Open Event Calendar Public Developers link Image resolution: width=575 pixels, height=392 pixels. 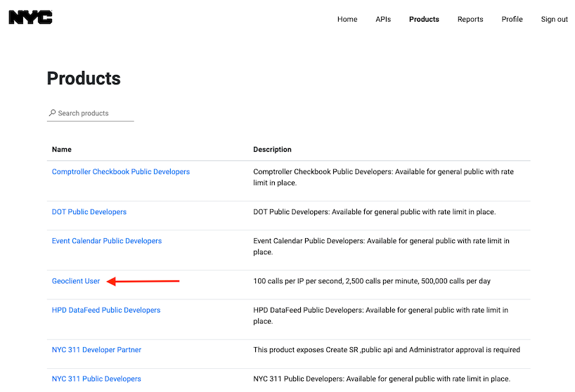[x=107, y=241]
